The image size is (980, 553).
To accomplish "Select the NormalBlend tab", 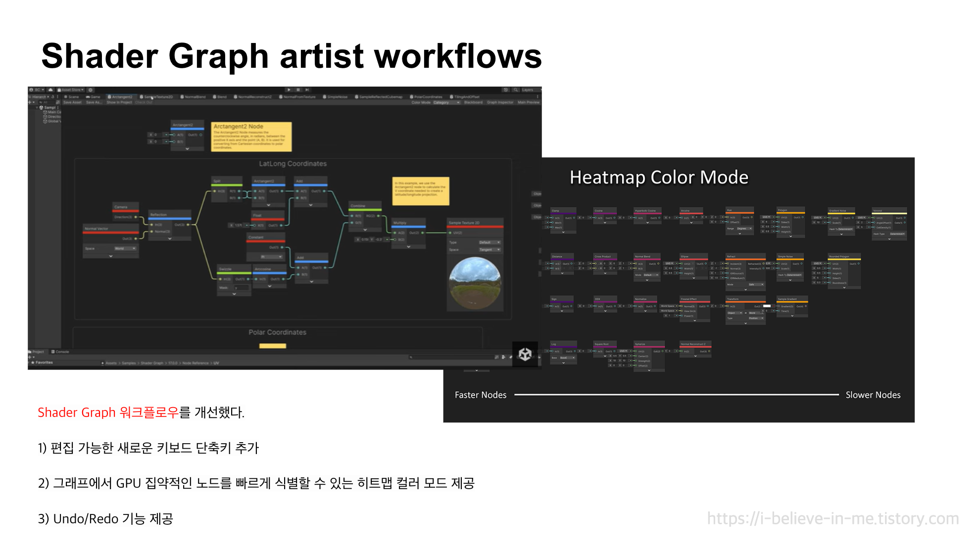I will click(x=194, y=97).
